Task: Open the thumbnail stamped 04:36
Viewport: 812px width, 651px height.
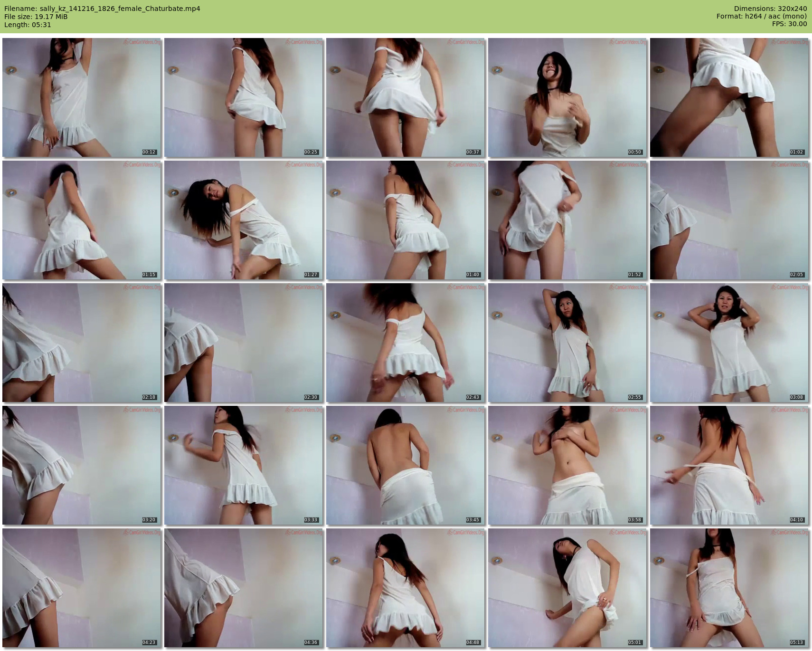Action: [244, 588]
